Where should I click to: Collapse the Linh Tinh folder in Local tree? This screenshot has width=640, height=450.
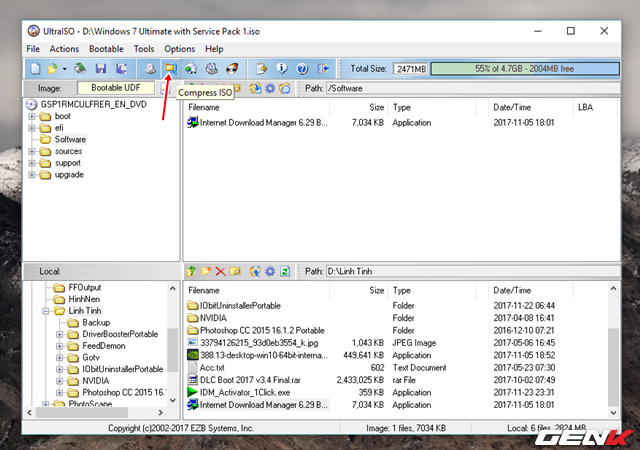point(46,311)
